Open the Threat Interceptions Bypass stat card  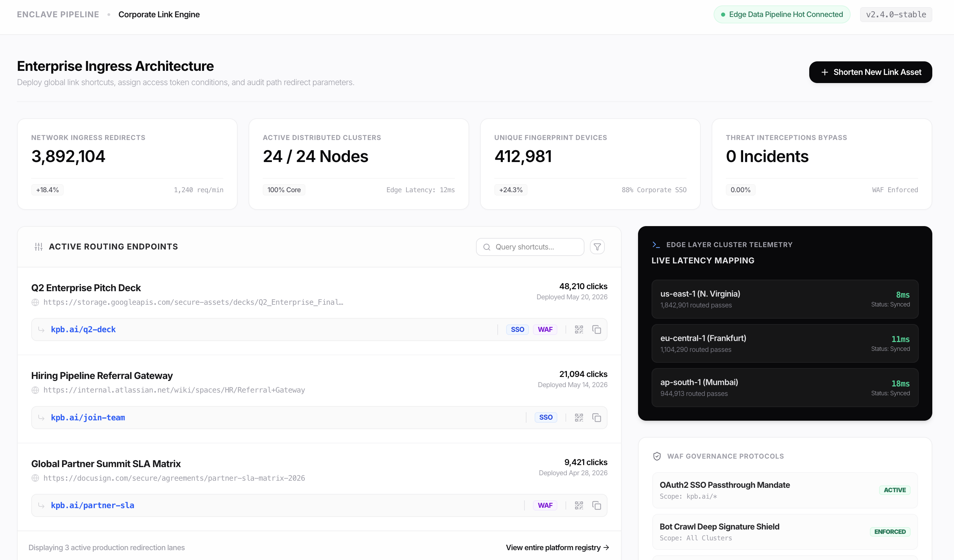822,164
